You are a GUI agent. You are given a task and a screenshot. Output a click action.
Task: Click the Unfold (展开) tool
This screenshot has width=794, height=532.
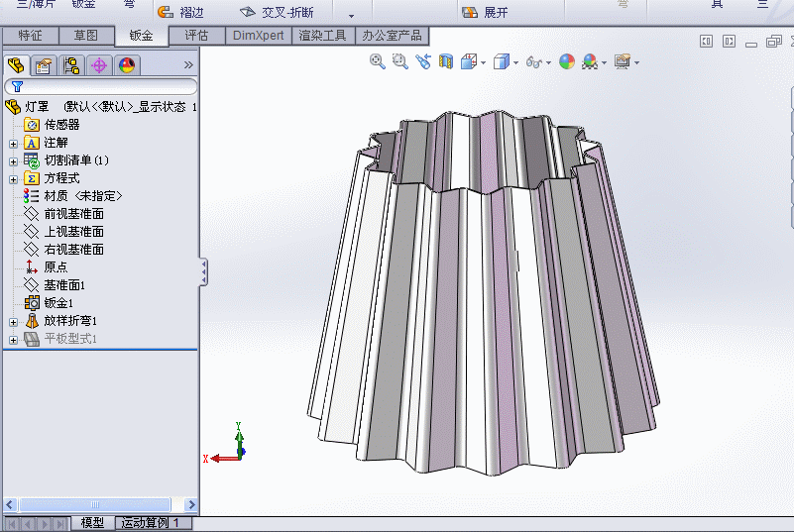click(485, 12)
